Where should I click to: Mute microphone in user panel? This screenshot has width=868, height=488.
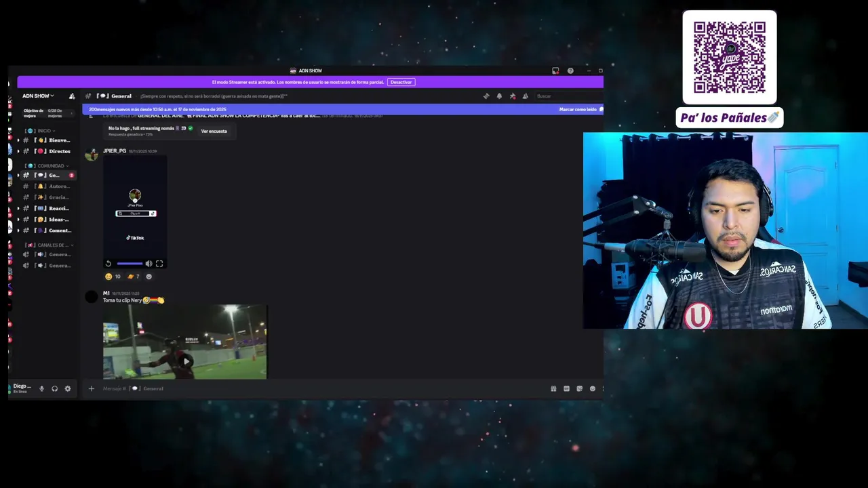41,388
